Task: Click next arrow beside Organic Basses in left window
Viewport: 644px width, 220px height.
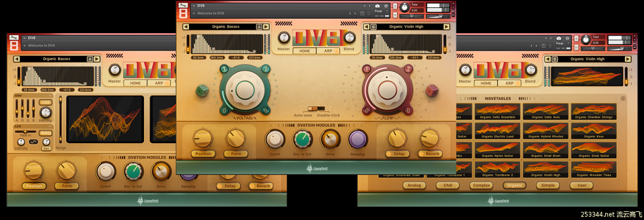Action: pyautogui.click(x=97, y=59)
